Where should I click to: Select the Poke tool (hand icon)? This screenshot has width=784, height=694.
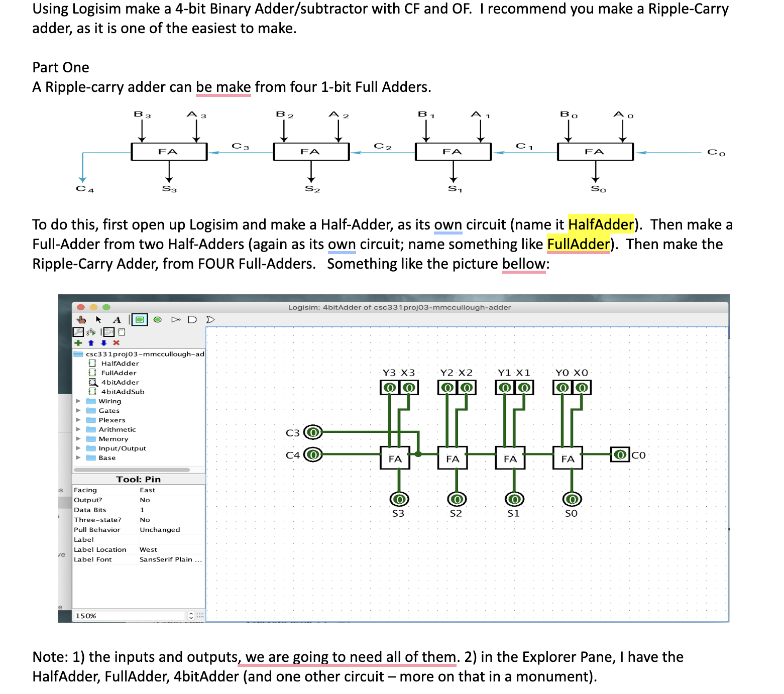(81, 319)
